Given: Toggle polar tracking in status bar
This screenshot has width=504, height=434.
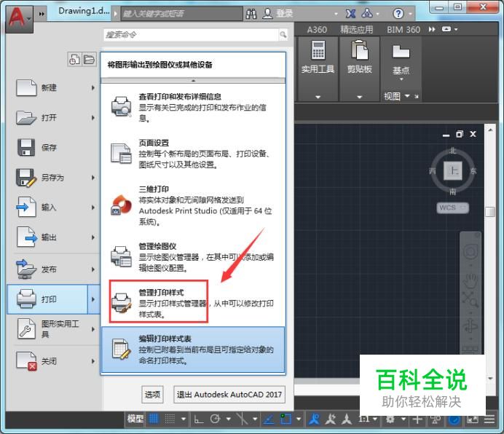Looking at the screenshot, I should tap(215, 419).
